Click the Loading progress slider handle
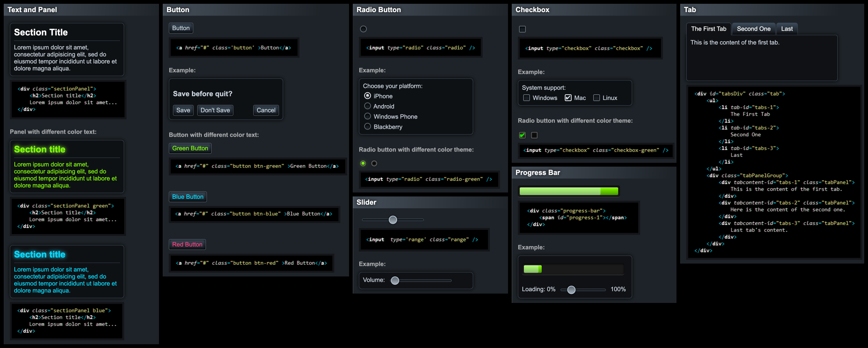The height and width of the screenshot is (348, 868). pyautogui.click(x=571, y=290)
